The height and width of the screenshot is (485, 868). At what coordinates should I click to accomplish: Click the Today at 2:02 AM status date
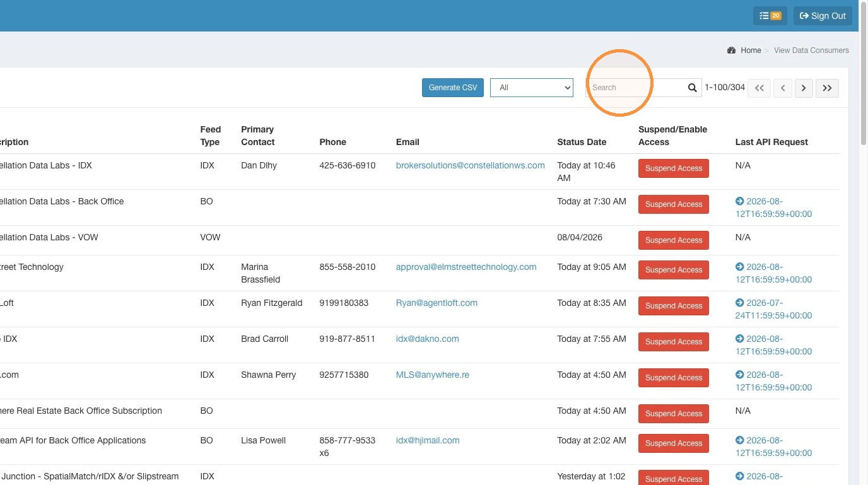pos(592,440)
